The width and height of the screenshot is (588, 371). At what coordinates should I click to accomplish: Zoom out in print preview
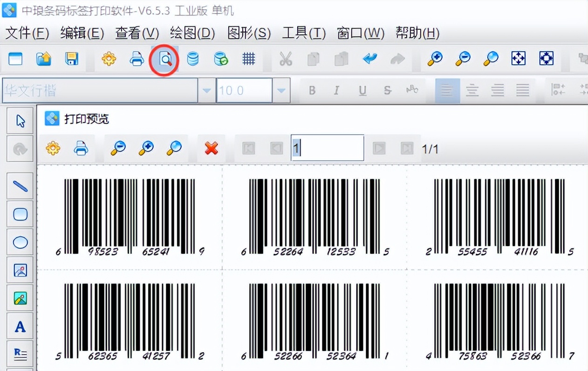coord(118,149)
